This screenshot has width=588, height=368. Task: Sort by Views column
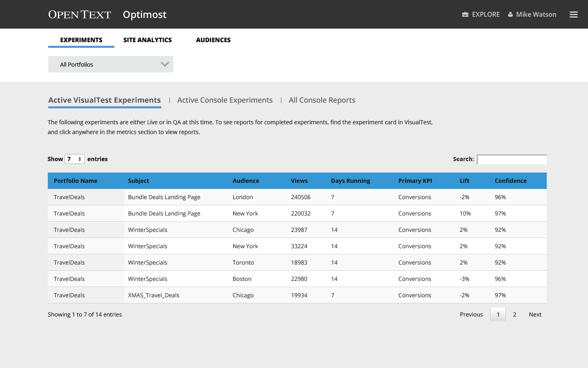pyautogui.click(x=299, y=181)
